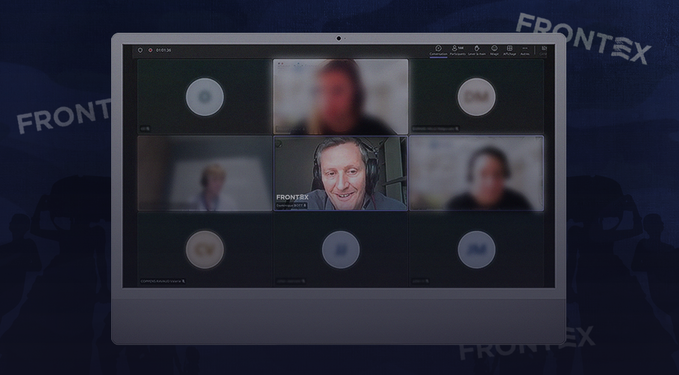The width and height of the screenshot is (679, 375).
Task: Select the bottom-center blue avatar tile
Action: pos(340,250)
